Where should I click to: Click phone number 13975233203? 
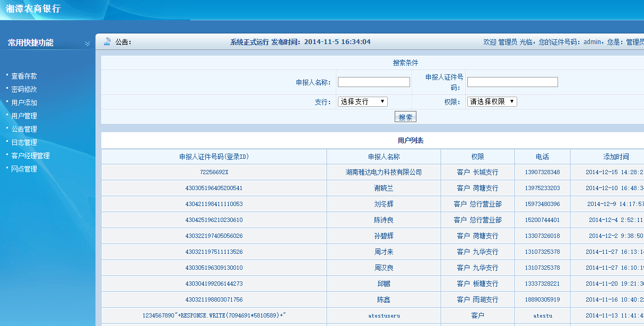[543, 188]
